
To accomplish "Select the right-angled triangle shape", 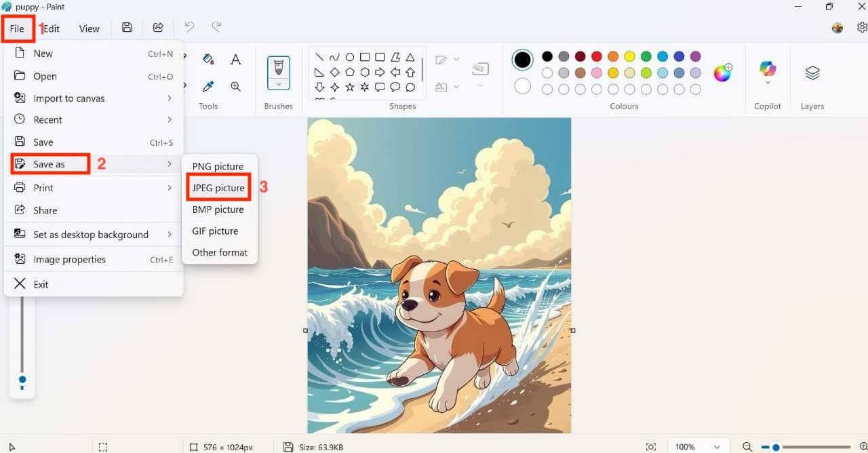I will pyautogui.click(x=319, y=72).
